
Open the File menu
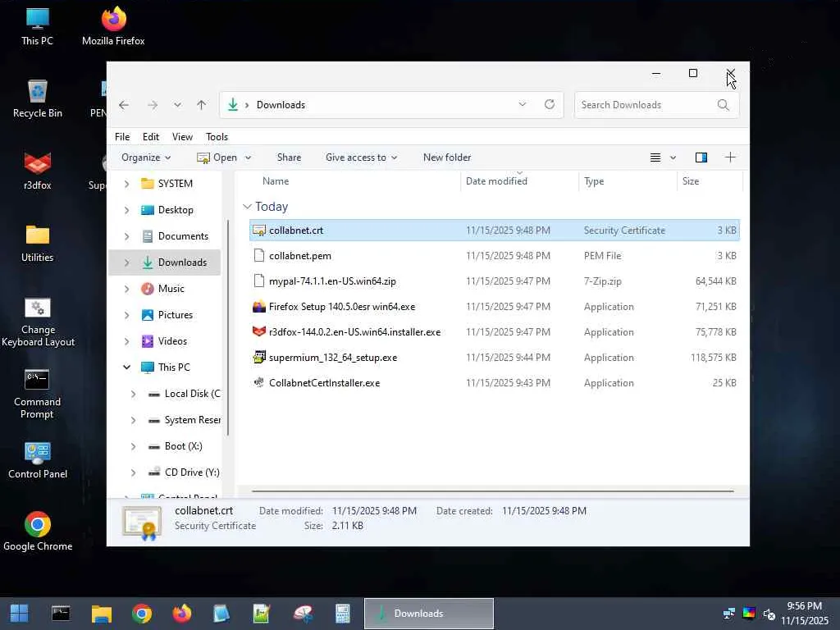(x=122, y=137)
